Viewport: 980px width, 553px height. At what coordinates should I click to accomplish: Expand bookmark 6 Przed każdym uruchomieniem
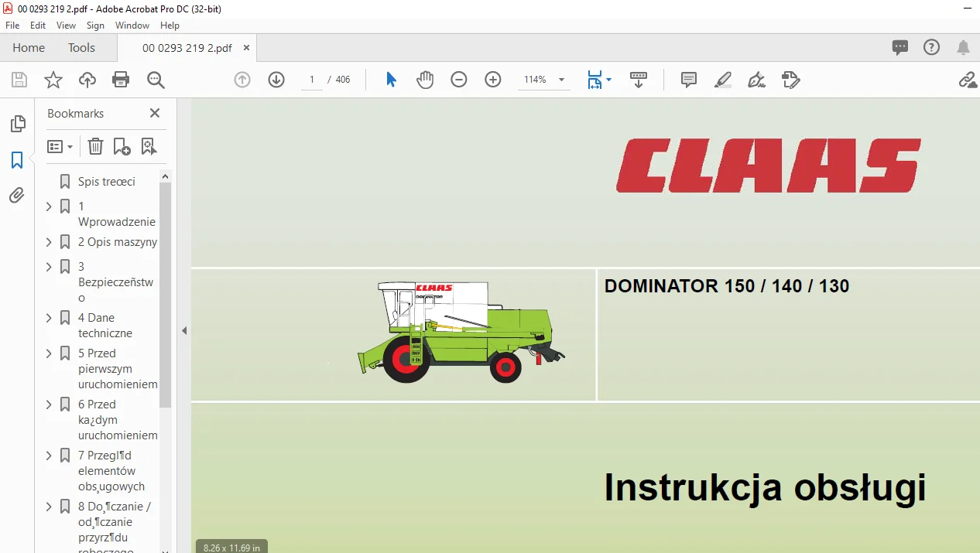(x=49, y=405)
